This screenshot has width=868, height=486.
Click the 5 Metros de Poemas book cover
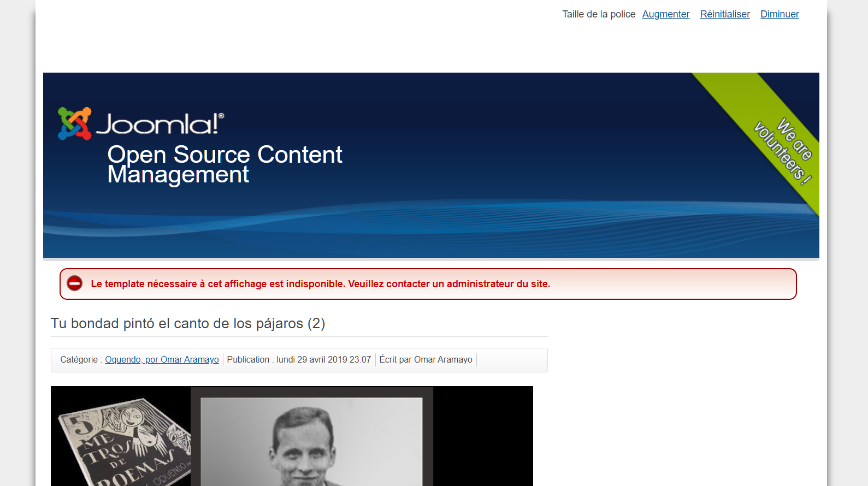tap(125, 443)
